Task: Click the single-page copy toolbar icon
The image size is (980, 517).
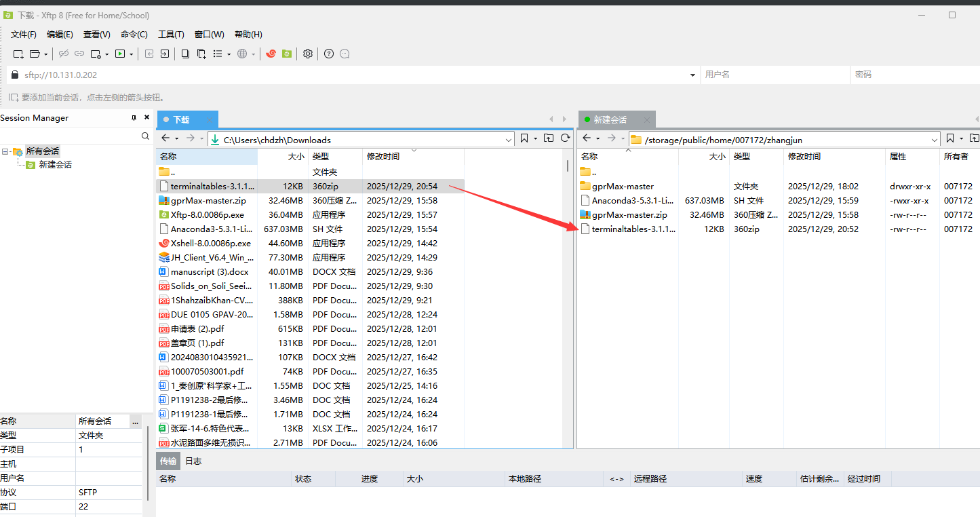Action: pos(185,54)
